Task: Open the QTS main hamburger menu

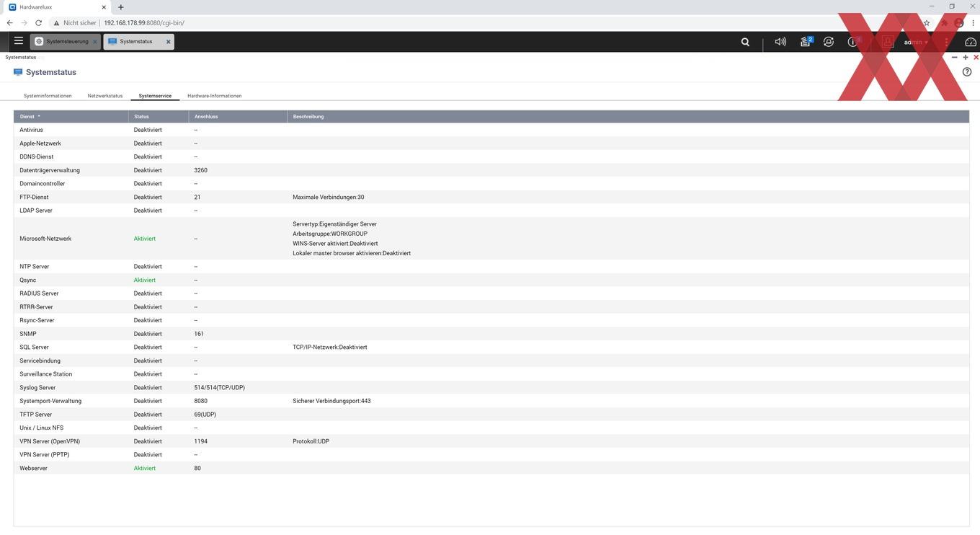Action: click(18, 41)
